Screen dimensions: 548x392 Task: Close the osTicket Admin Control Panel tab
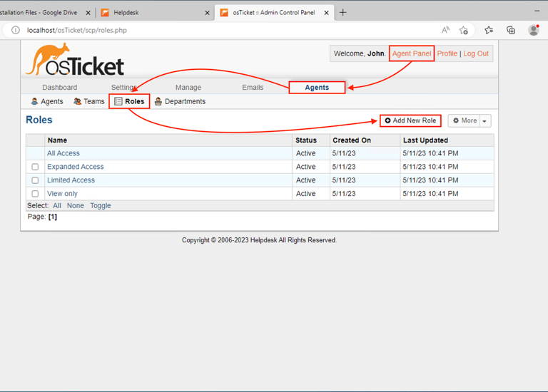click(x=326, y=13)
